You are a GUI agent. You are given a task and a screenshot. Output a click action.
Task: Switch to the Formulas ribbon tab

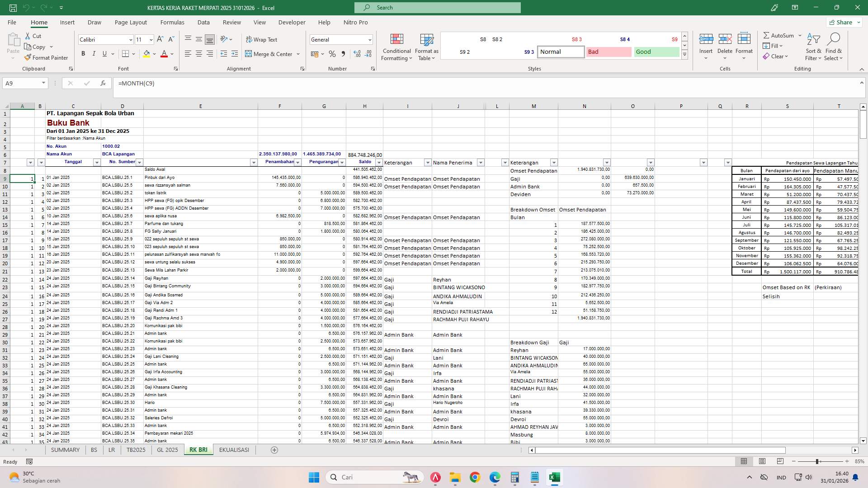pos(172,22)
